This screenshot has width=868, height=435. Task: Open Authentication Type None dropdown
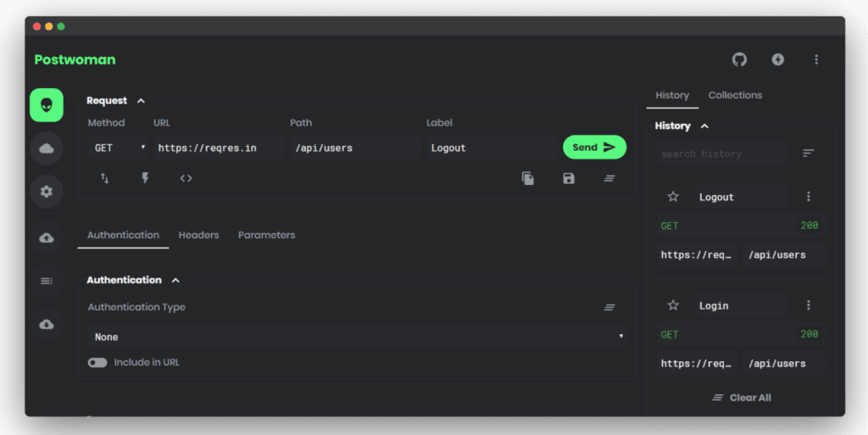coord(357,337)
